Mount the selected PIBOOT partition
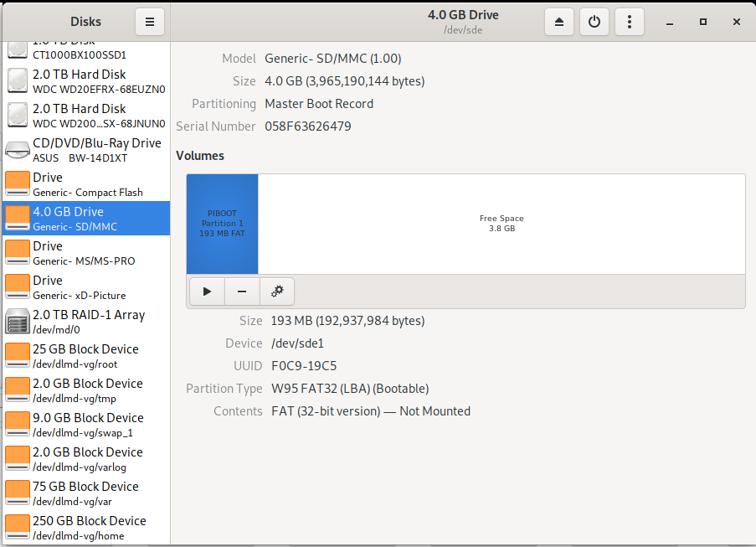Viewport: 756px width, 547px height. click(x=207, y=292)
